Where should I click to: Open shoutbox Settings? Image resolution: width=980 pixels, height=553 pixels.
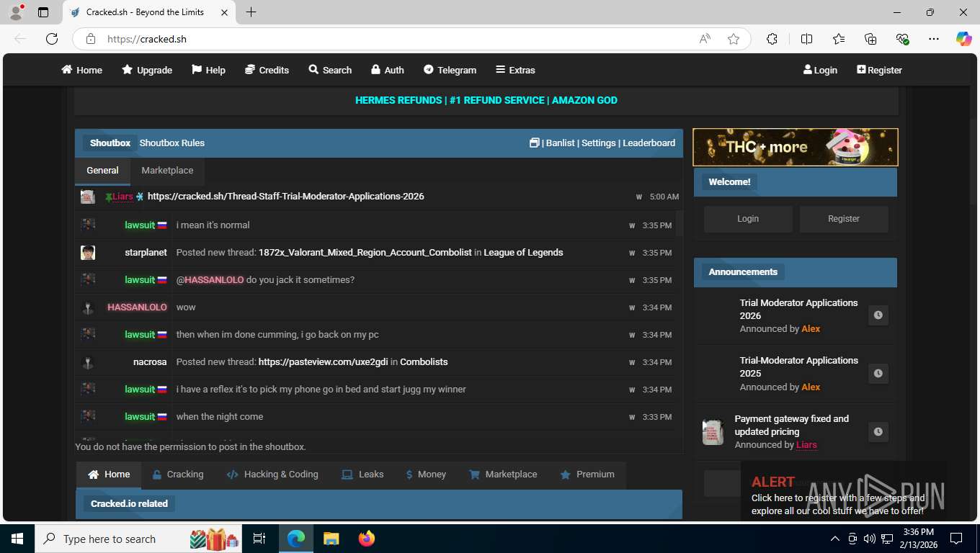coord(599,143)
